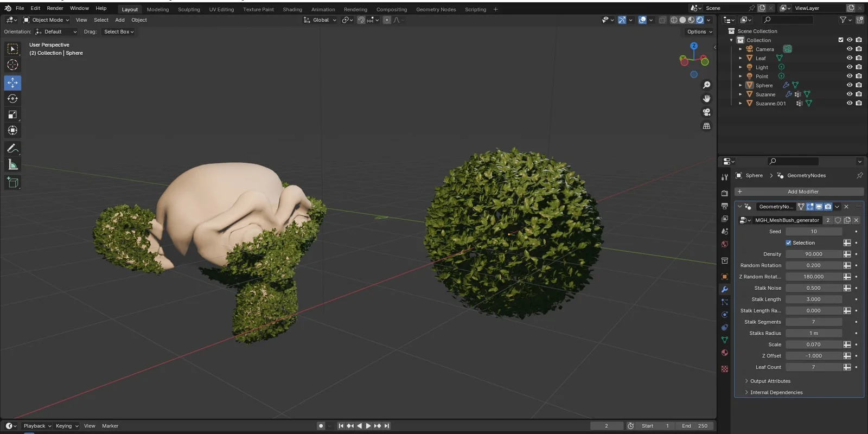Open the Object Mode dropdown
868x434 pixels.
click(46, 20)
